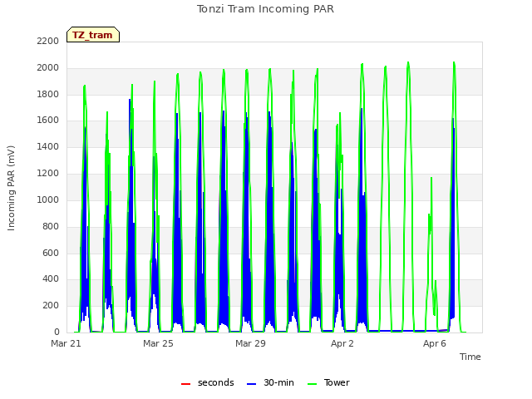532x399 pixels.
Task: Click the Mar 21 x-axis label
Action: (x=66, y=343)
